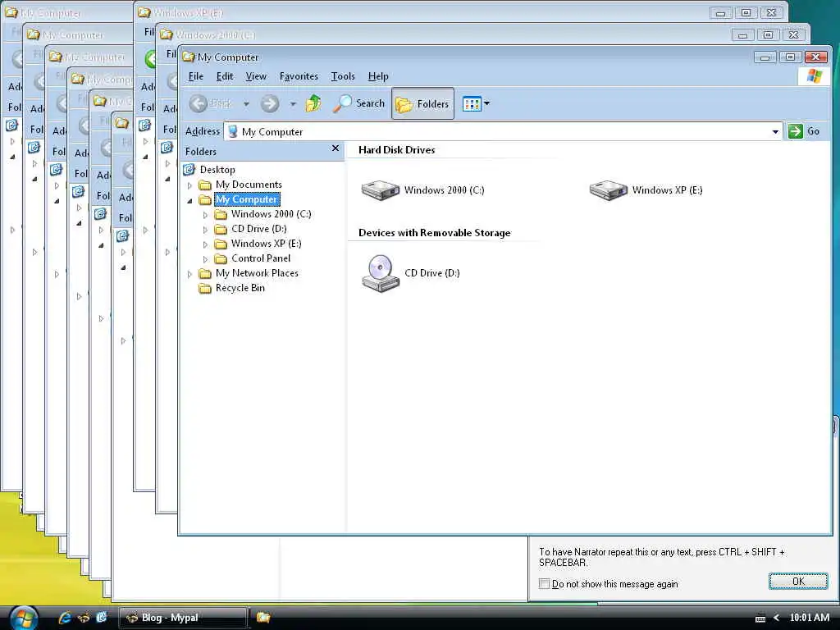Click the Forward arrow button in toolbar
The height and width of the screenshot is (630, 840).
[x=270, y=103]
